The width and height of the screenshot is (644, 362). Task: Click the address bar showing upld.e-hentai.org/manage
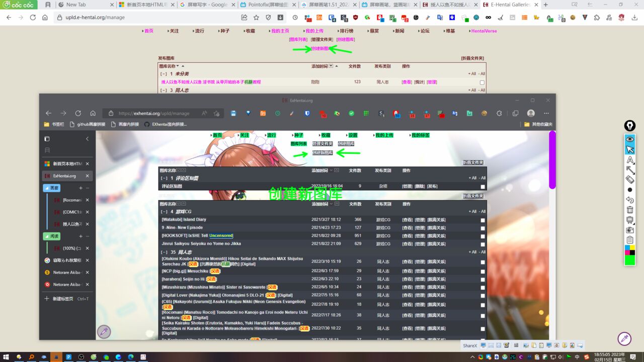tap(151, 17)
